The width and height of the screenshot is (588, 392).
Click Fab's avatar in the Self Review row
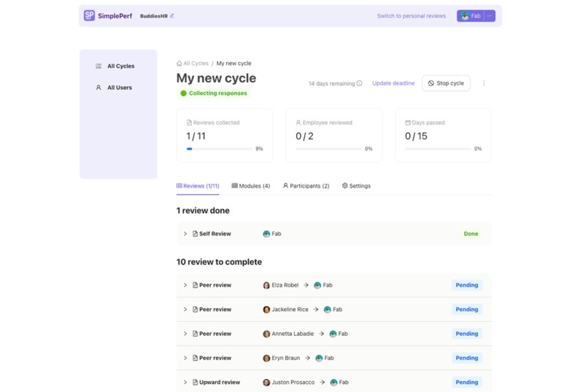266,234
